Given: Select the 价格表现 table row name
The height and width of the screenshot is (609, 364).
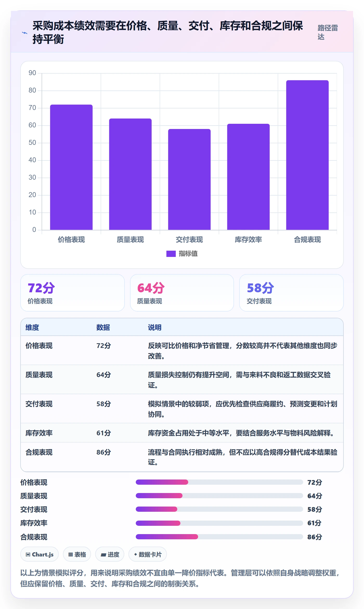Looking at the screenshot, I should tap(39, 346).
